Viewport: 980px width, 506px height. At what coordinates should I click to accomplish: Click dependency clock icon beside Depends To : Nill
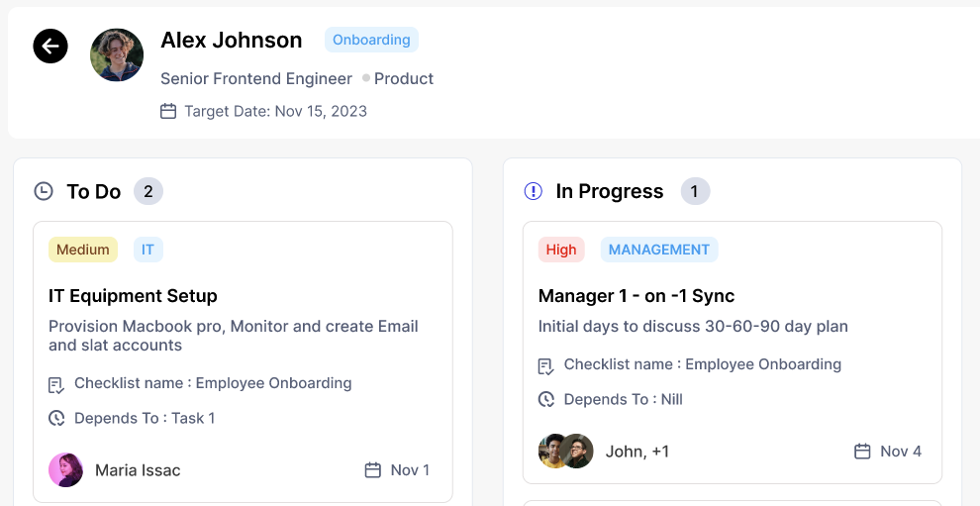[546, 399]
